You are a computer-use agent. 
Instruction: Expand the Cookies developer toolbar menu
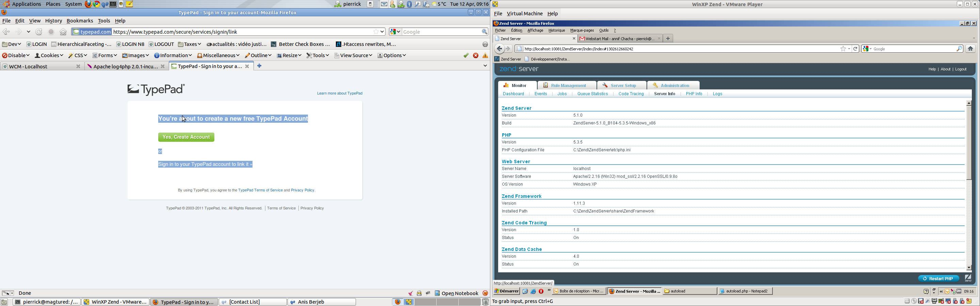click(49, 55)
